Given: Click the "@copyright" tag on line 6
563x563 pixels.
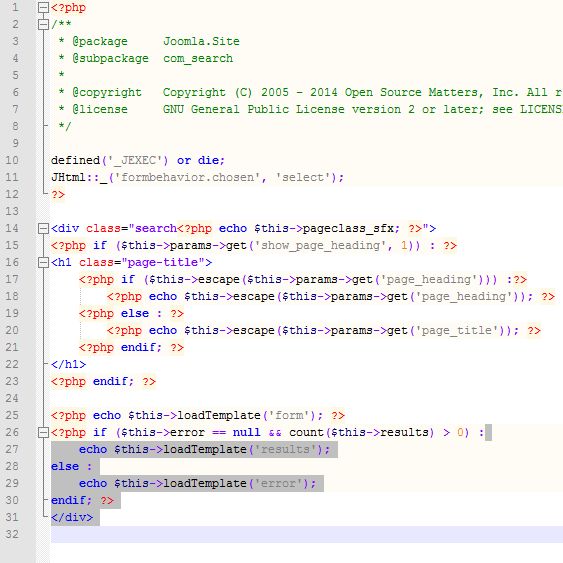Looking at the screenshot, I should click(107, 93).
